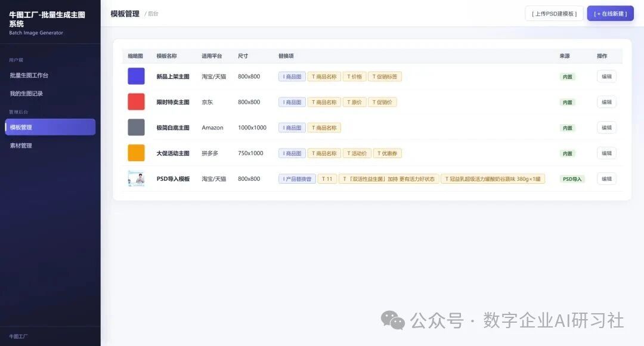Click the 后台 breadcrumb text
Screen dimensions: 644x346
point(153,14)
